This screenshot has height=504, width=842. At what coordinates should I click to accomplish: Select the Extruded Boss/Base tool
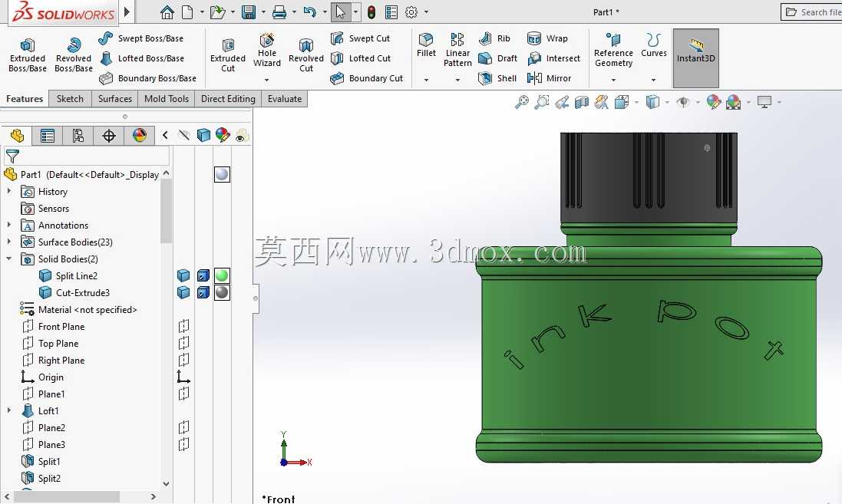tap(28, 54)
